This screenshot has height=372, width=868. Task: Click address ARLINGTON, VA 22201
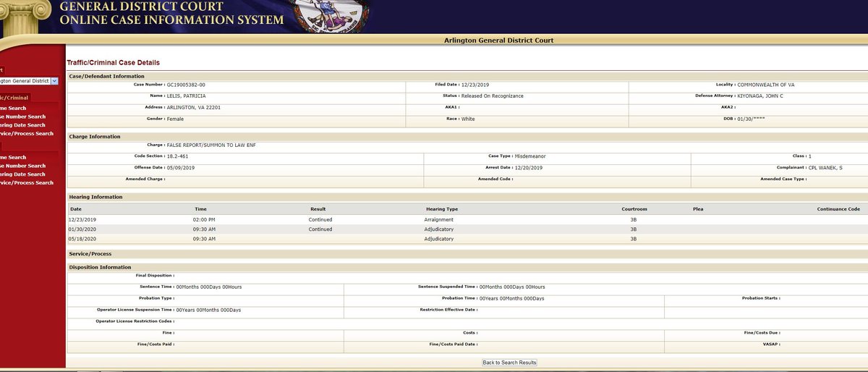pyautogui.click(x=195, y=107)
